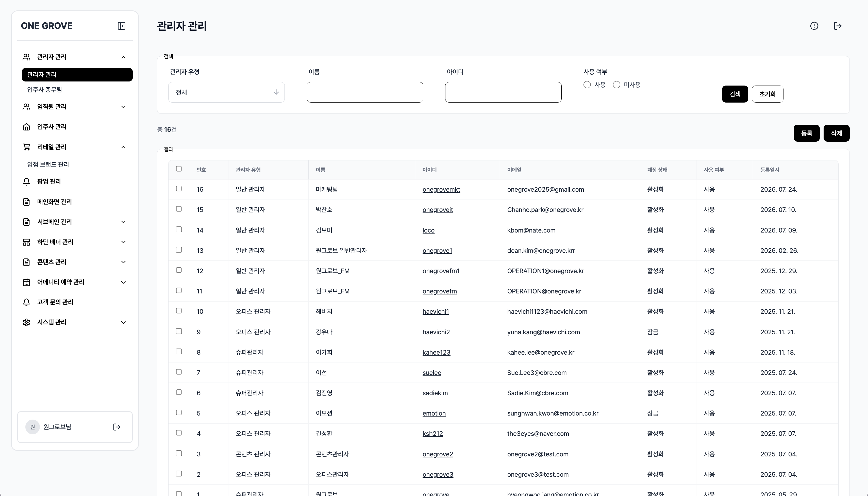Tick the select-all checkbox in table header
The image size is (868, 496).
point(179,169)
